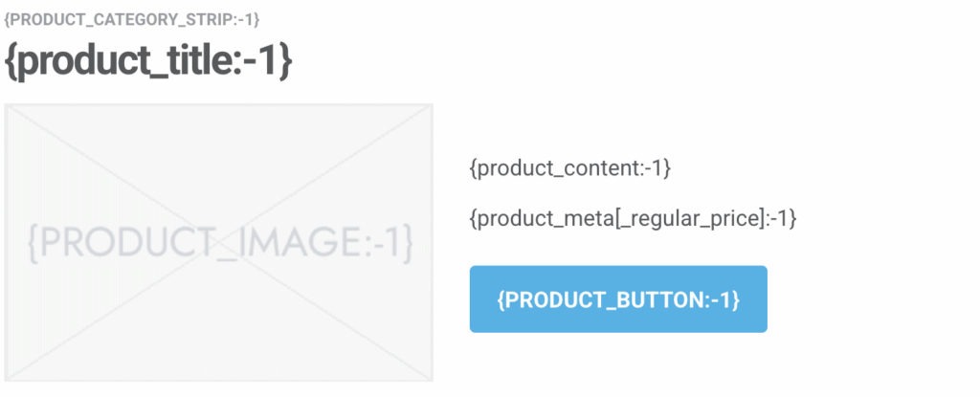Select the {product_meta[_regular_price]:-1} line

click(x=633, y=218)
